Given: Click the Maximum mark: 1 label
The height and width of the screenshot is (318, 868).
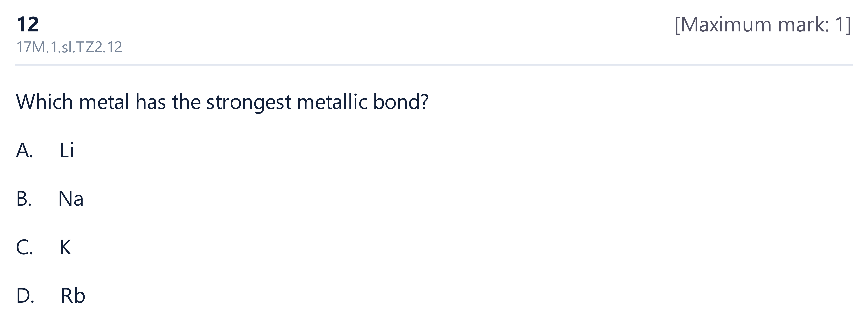Looking at the screenshot, I should [x=763, y=25].
